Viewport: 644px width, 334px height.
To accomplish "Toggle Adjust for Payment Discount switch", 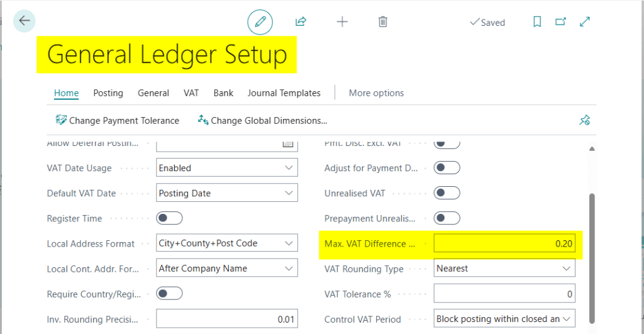I will [447, 168].
